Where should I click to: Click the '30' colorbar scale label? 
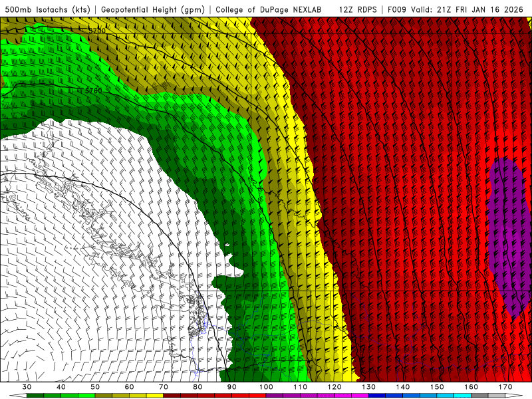tap(27, 387)
